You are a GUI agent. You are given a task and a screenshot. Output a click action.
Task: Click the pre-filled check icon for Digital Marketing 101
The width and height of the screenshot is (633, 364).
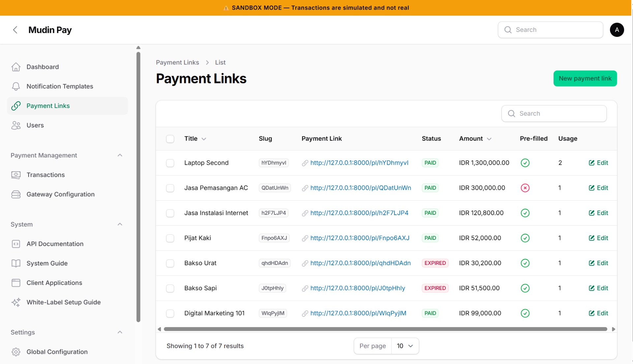(x=525, y=313)
